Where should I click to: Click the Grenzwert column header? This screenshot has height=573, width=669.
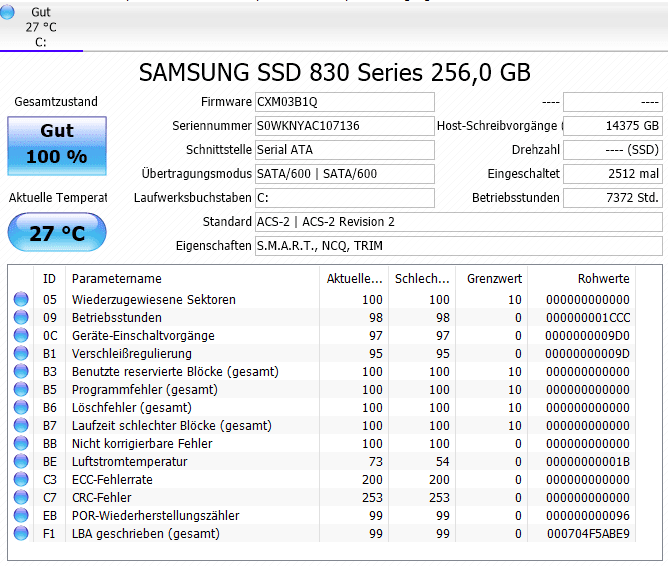coord(493,278)
